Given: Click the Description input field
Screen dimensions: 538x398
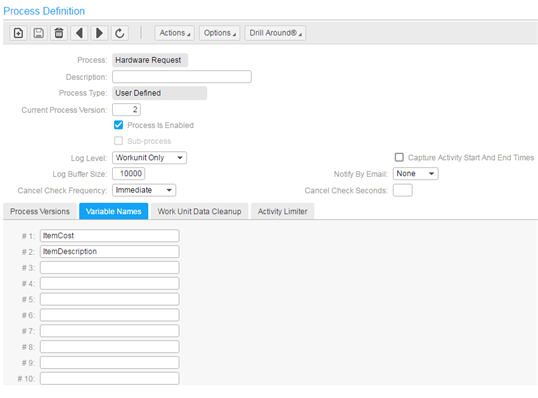Looking at the screenshot, I should click(182, 77).
